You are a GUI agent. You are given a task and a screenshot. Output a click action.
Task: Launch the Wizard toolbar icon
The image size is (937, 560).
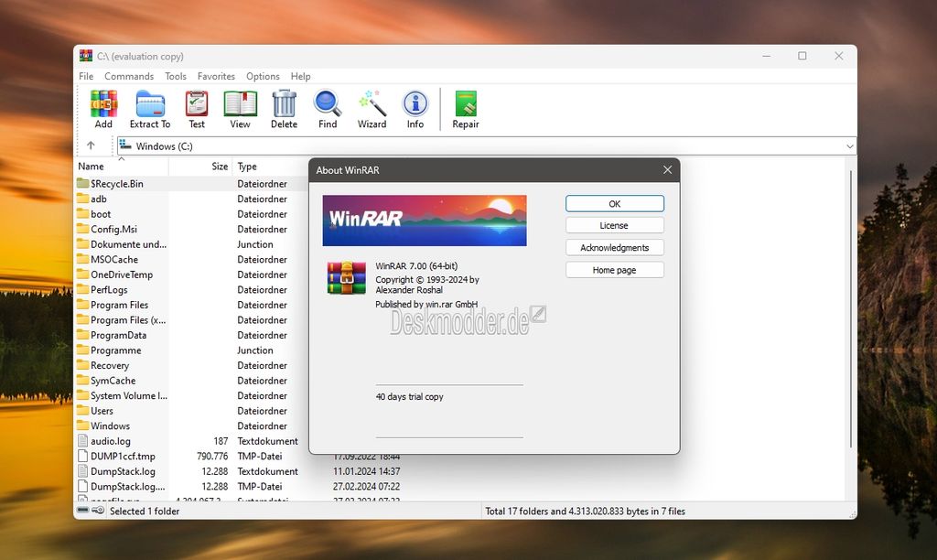point(372,107)
